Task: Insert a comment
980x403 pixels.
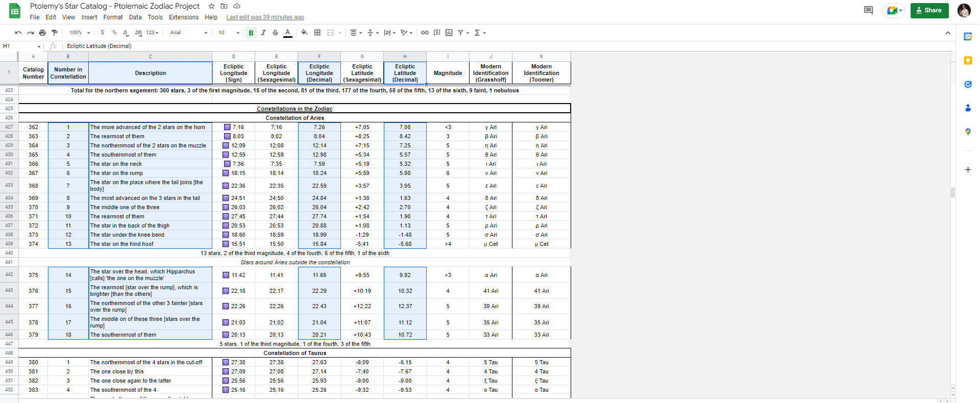Action: click(437, 33)
